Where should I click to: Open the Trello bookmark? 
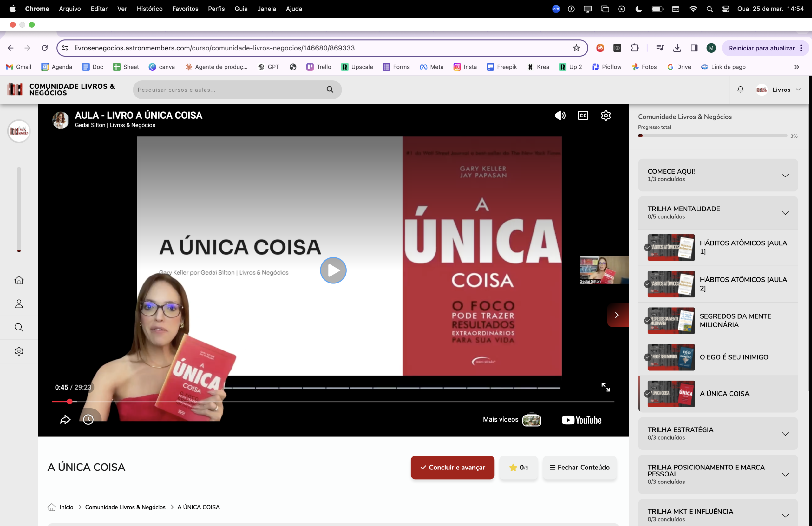[x=319, y=67]
